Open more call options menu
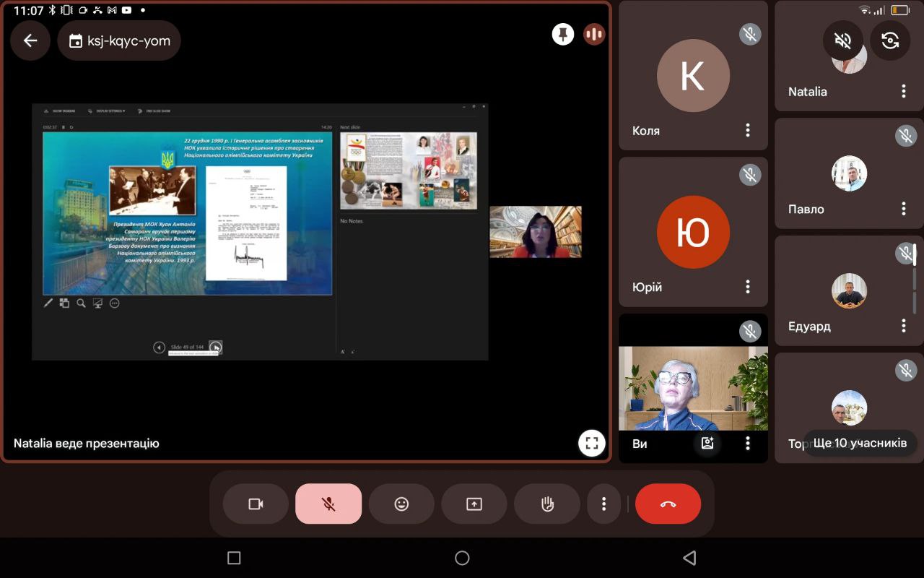924x578 pixels. 604,504
